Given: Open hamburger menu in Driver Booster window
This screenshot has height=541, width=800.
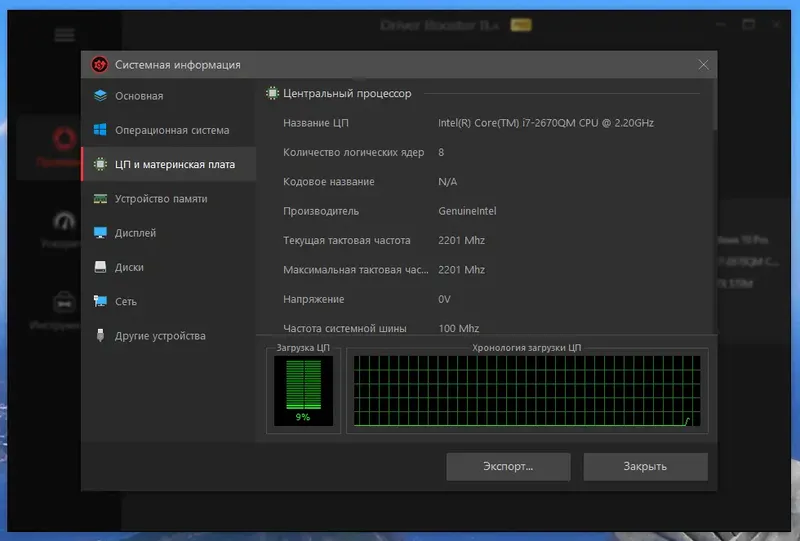Looking at the screenshot, I should pyautogui.click(x=65, y=35).
